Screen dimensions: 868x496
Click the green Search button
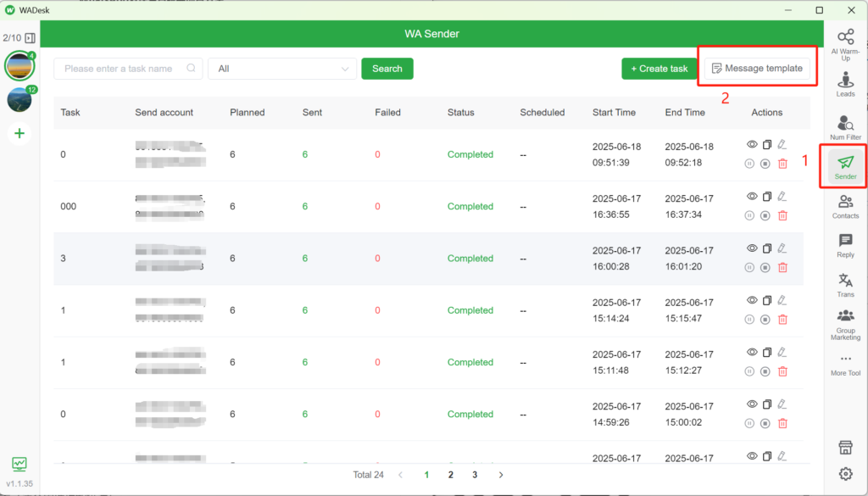coord(387,69)
